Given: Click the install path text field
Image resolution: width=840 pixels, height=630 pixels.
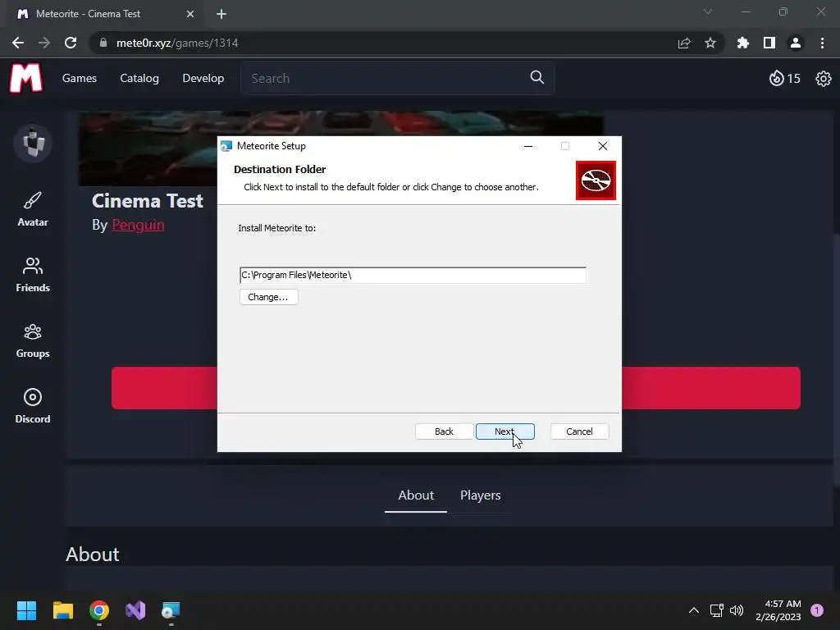Looking at the screenshot, I should coord(413,275).
